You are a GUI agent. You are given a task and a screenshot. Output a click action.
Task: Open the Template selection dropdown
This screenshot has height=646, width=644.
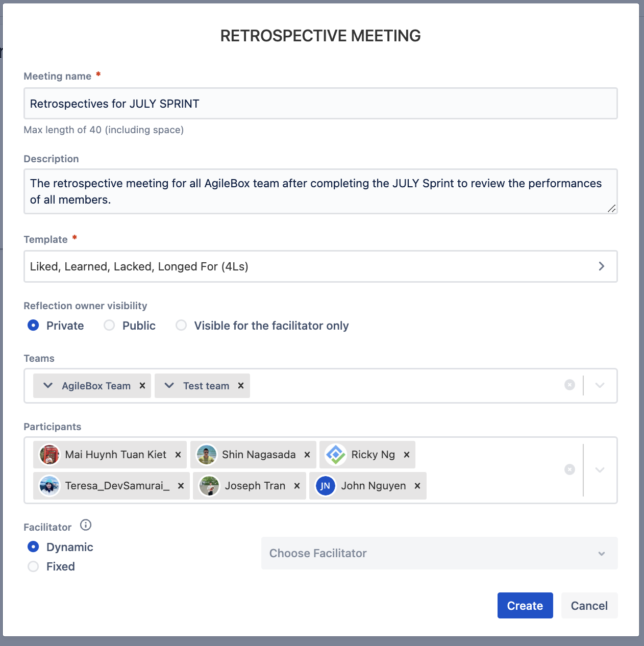click(x=320, y=266)
